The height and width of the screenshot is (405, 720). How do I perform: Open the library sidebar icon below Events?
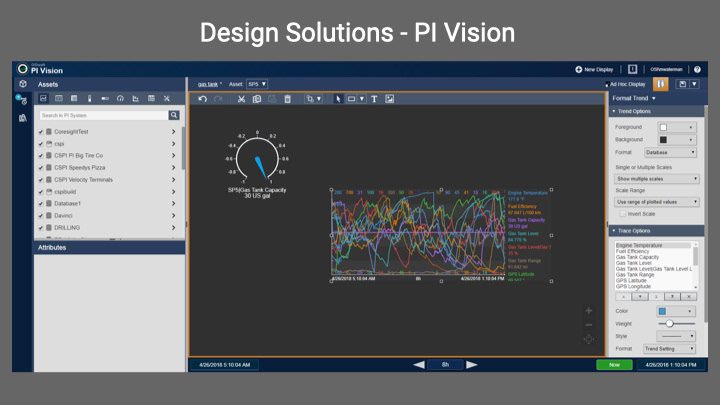tap(22, 118)
